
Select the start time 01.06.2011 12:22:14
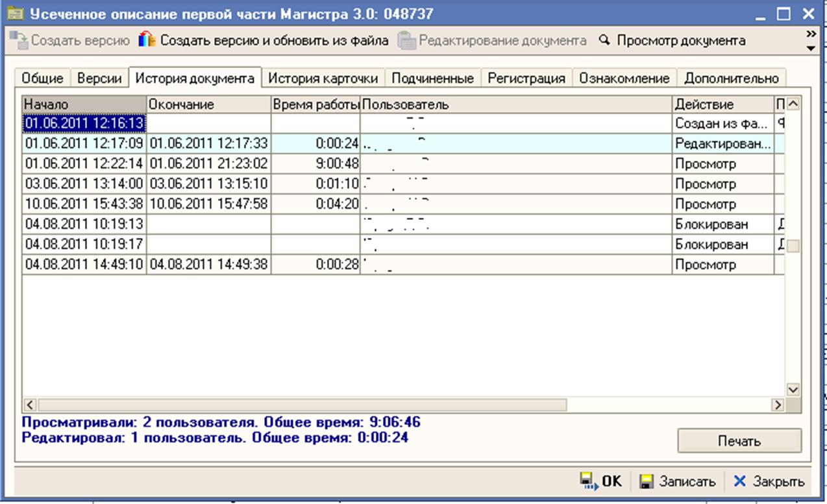pos(84,163)
